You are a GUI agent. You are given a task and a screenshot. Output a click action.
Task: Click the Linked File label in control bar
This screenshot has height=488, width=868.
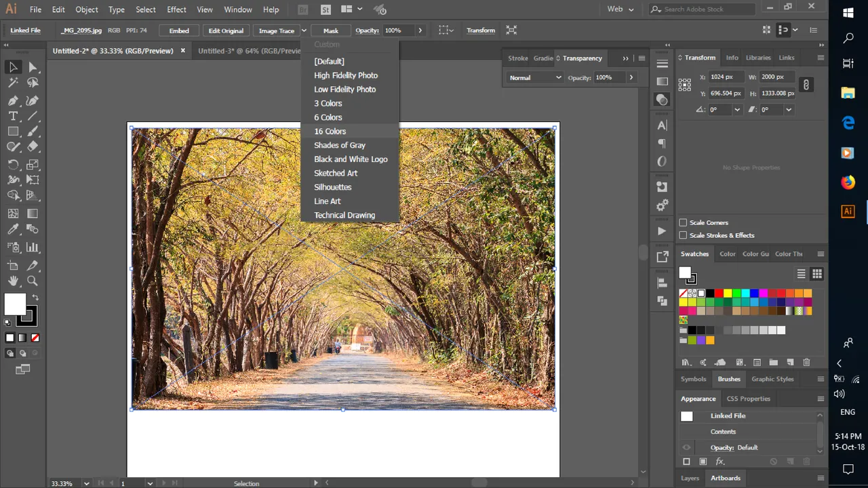25,30
